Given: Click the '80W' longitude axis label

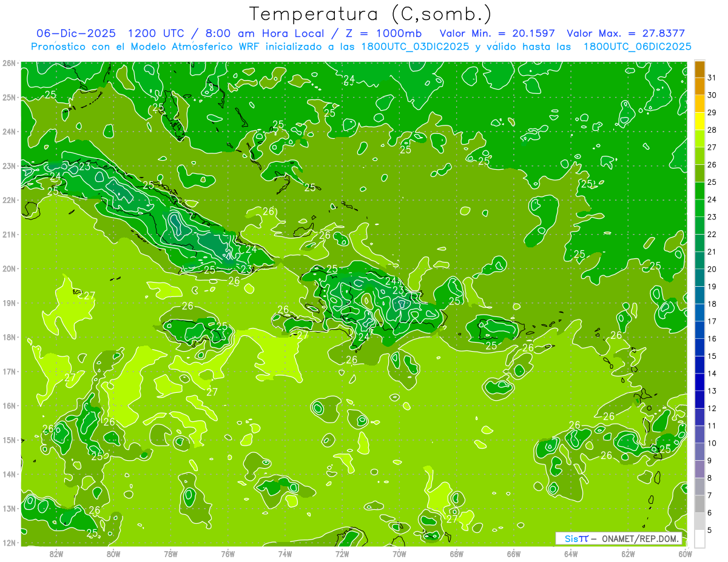Looking at the screenshot, I should coord(113,554).
